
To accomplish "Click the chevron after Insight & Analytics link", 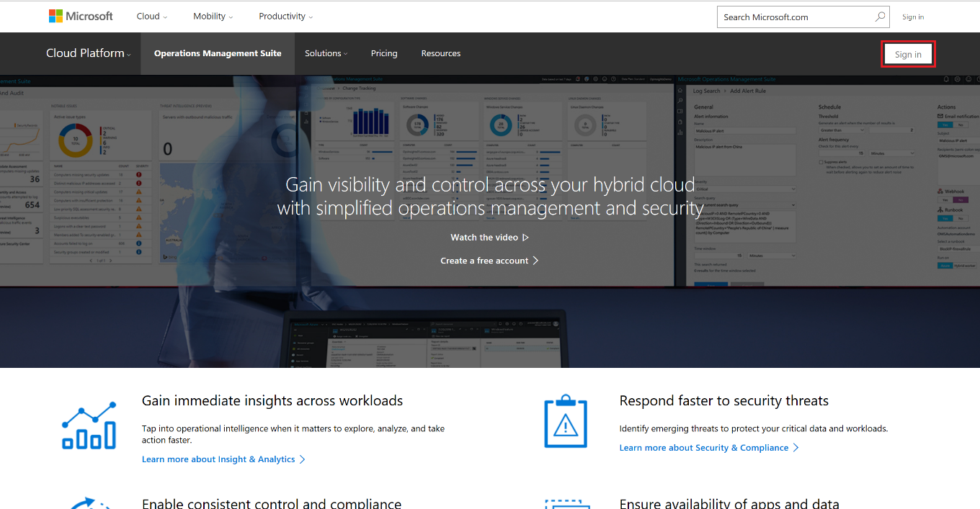I will click(x=303, y=459).
